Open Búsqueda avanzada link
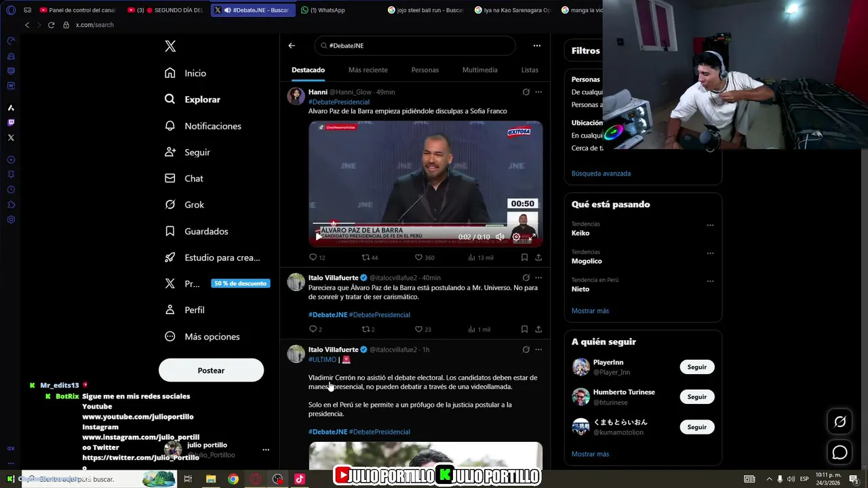Viewport: 868px width, 488px height. [601, 174]
